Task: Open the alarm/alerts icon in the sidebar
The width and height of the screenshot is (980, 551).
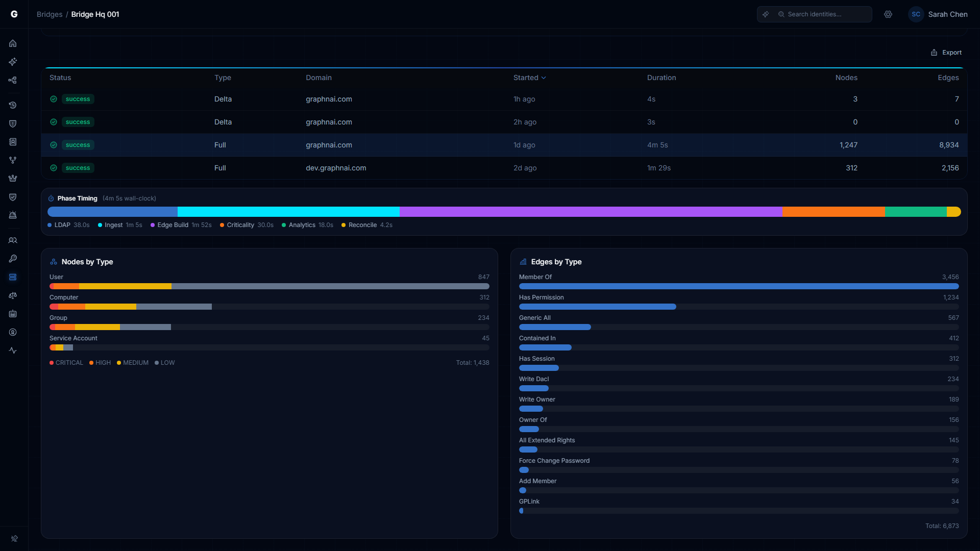Action: click(13, 215)
